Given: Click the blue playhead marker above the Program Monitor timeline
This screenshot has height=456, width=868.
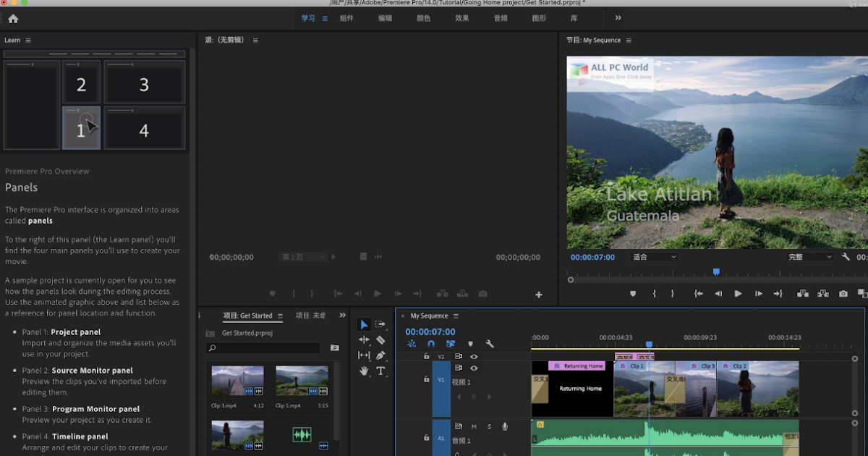Looking at the screenshot, I should [716, 271].
